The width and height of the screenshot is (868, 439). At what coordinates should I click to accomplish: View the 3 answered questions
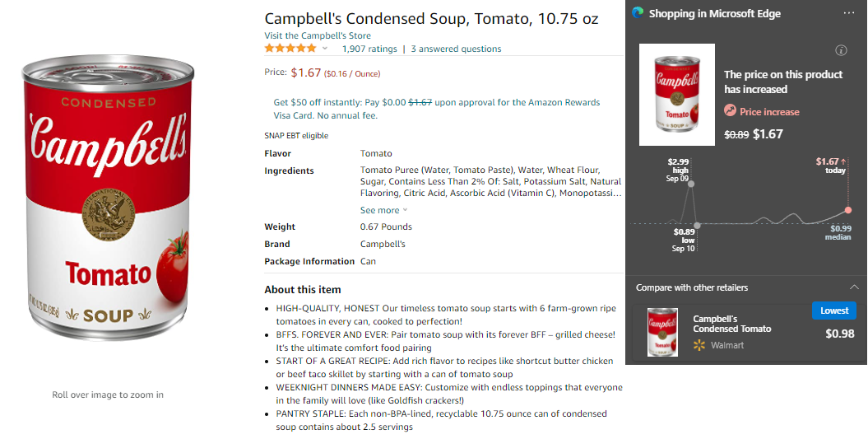coord(456,49)
